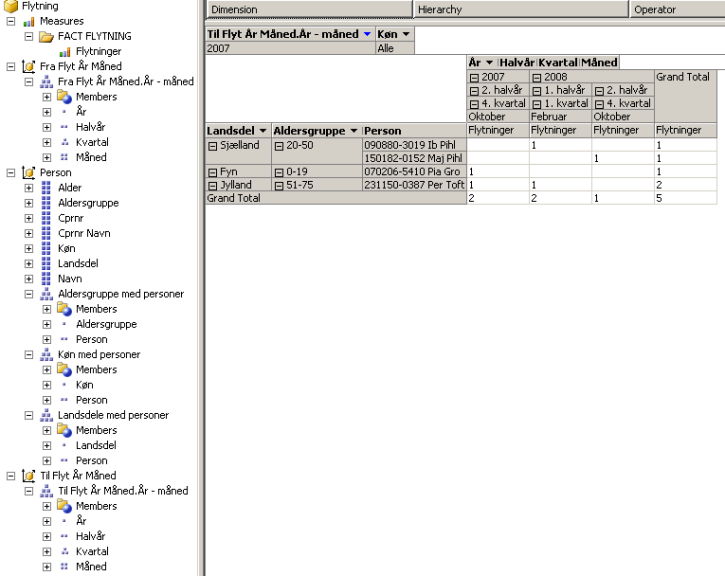Click the Cprnr Navn attribute icon
Screen dimensions: 725x576
pos(46,233)
